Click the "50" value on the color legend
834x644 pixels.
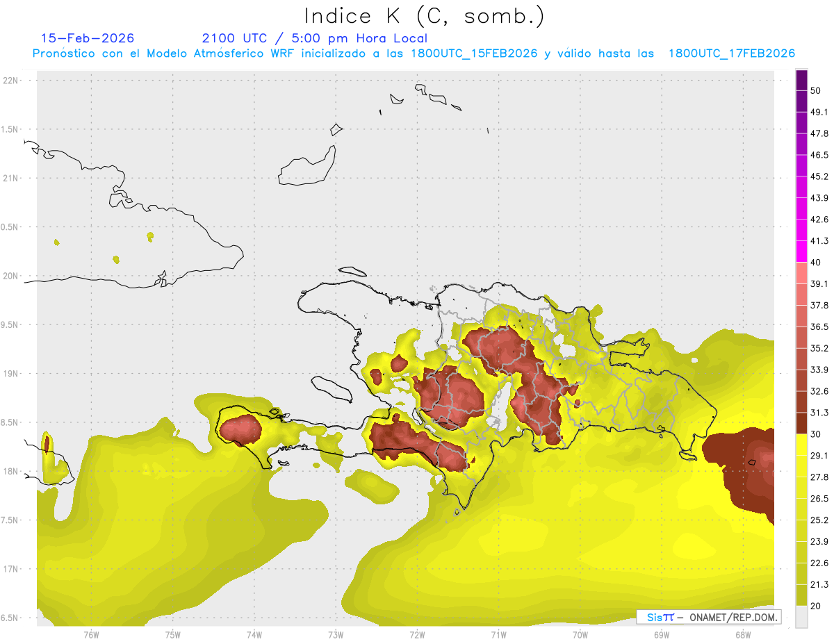coord(816,91)
